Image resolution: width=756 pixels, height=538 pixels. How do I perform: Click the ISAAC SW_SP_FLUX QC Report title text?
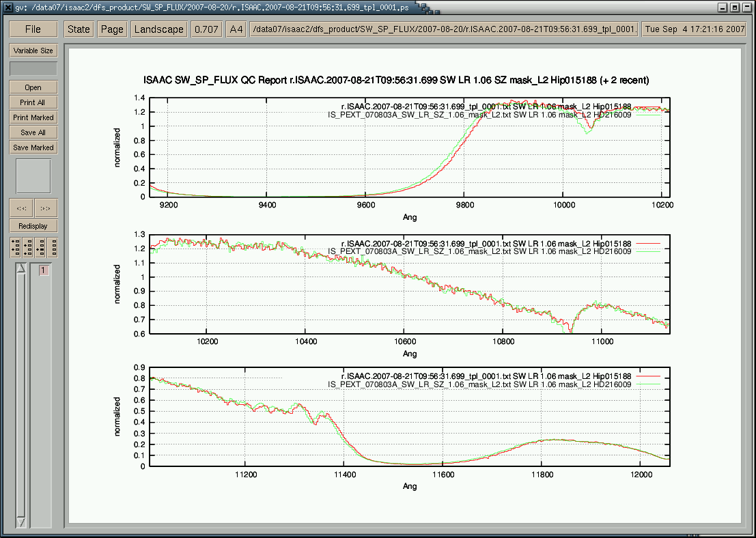[396, 81]
